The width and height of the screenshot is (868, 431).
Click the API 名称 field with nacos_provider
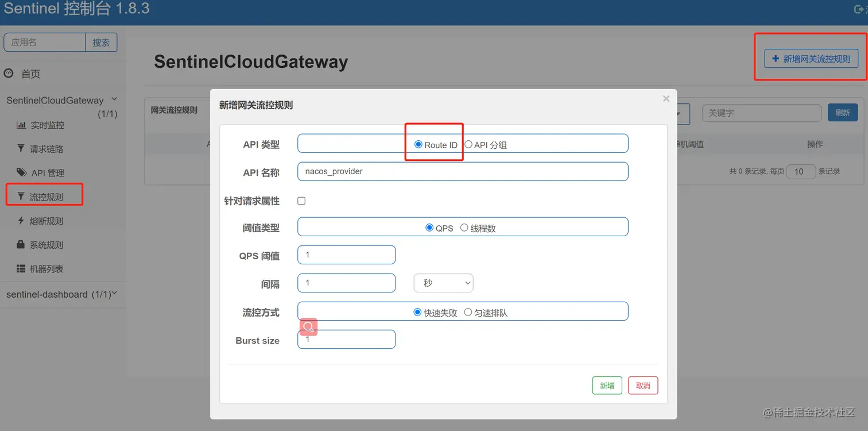(463, 171)
